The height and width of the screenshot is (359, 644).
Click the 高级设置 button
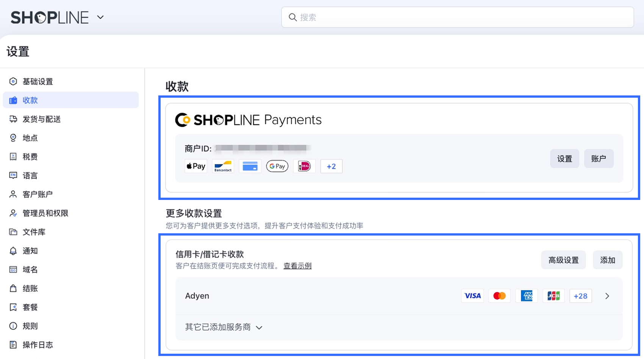(563, 260)
